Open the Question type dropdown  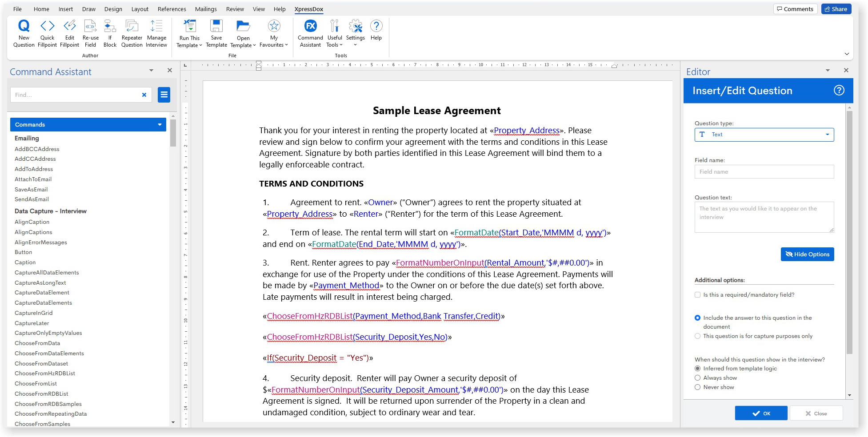(x=764, y=135)
